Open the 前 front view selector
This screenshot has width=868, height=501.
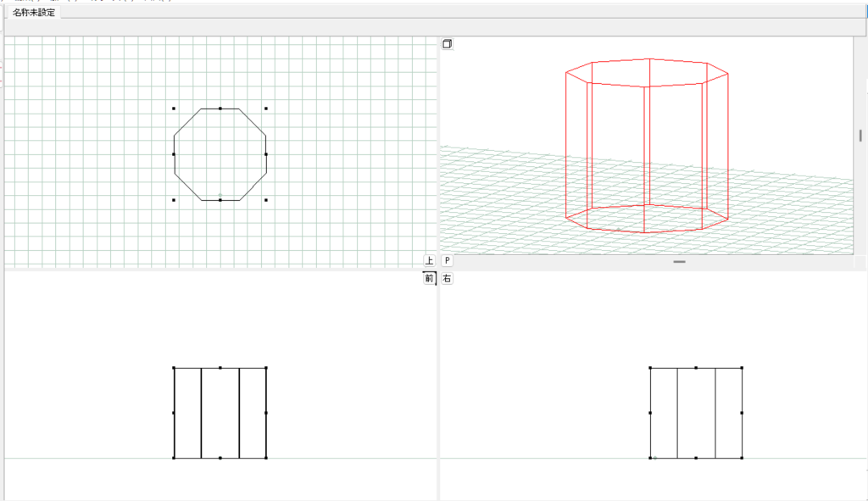tap(430, 278)
